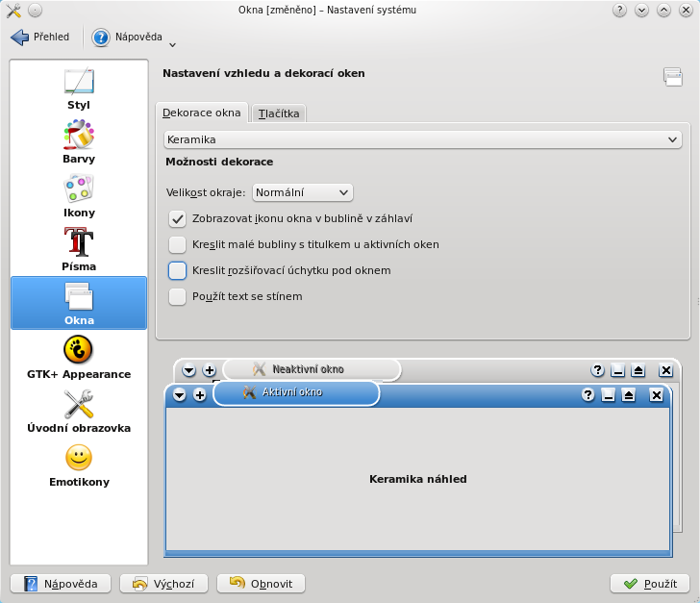Open the Ikony icon settings
The image size is (700, 603).
tap(79, 196)
